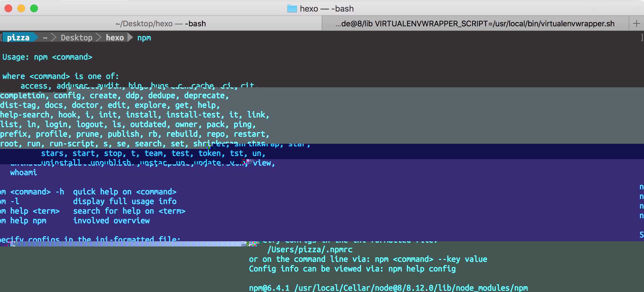Click the hexo folder icon in title bar

point(292,9)
